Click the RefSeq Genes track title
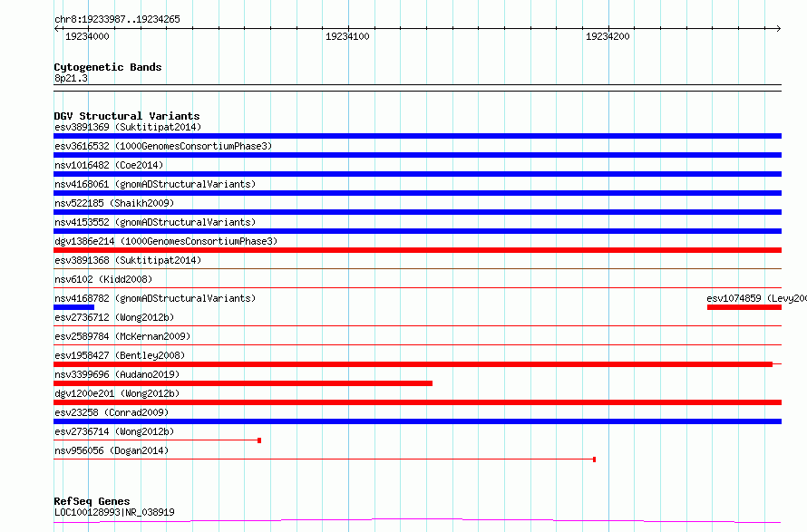Image resolution: width=807 pixels, height=532 pixels. (92, 501)
